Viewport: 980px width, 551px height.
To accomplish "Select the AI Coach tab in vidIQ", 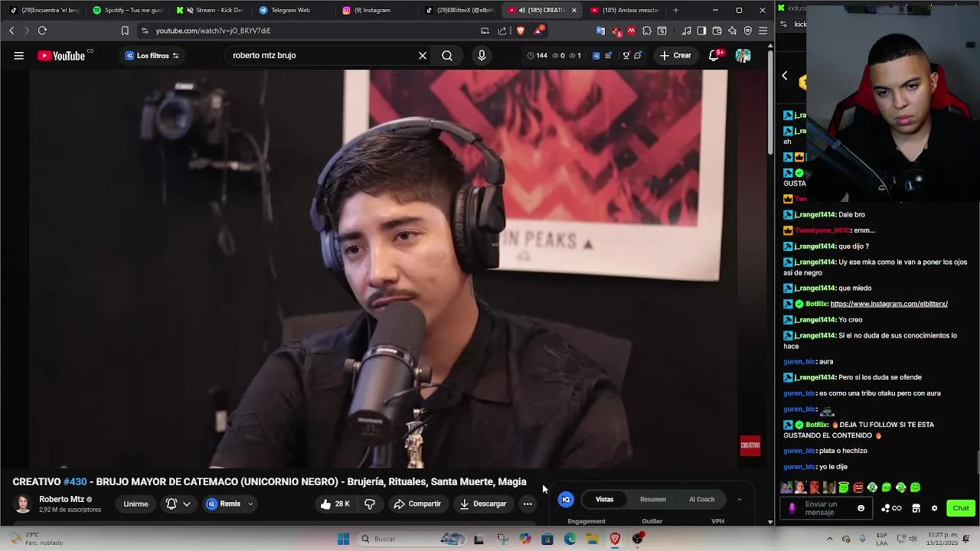I will [701, 499].
